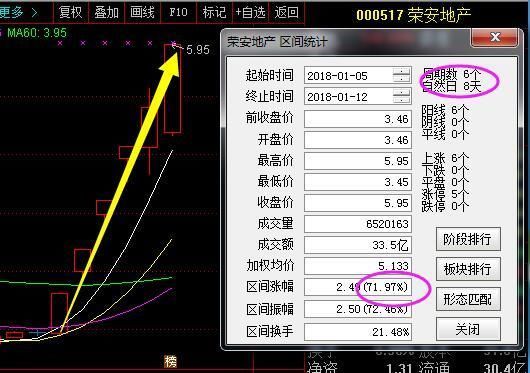Click the topmost candlestick near 5.95
Screen dimensions: 530x373
pos(173,89)
